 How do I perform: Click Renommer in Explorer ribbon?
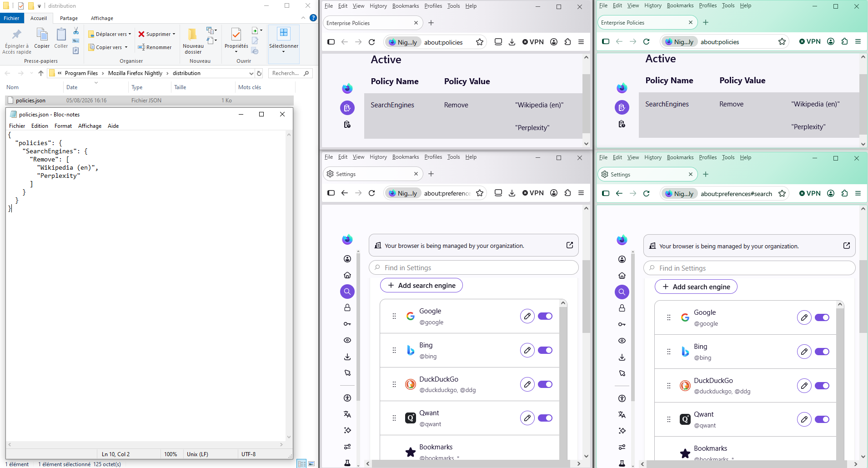click(155, 47)
